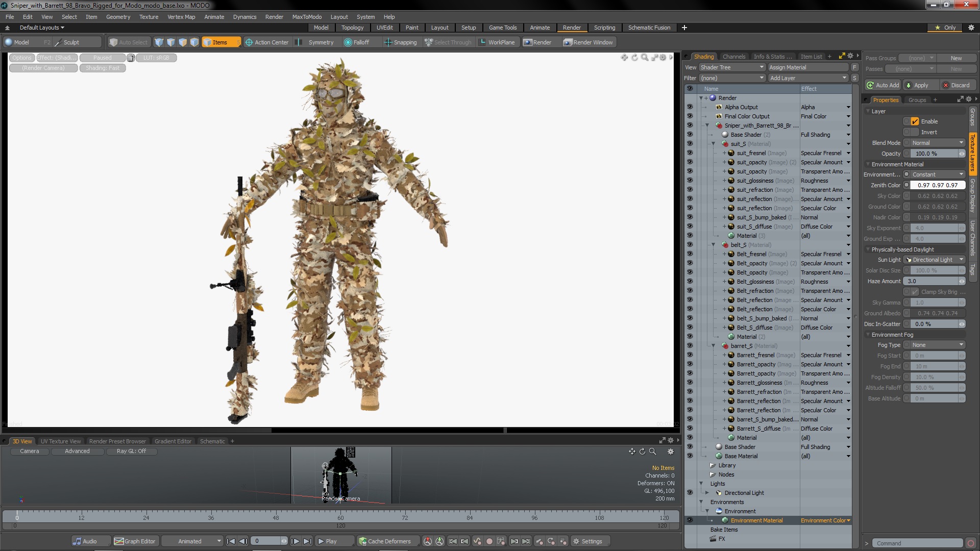
Task: Open 3D view settings gear
Action: (671, 452)
